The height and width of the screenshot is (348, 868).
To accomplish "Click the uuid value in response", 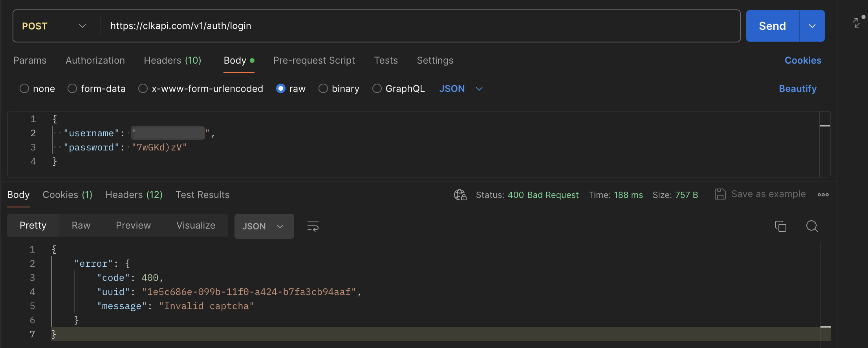I will point(249,292).
